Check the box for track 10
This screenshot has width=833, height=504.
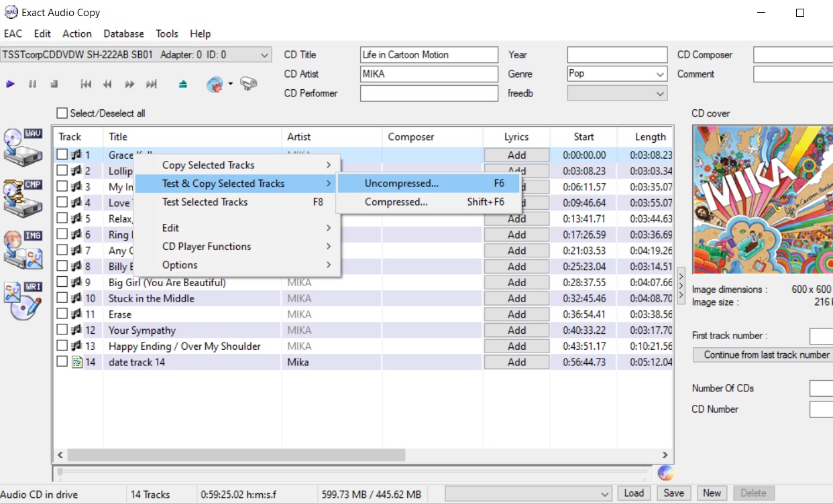[x=62, y=298]
